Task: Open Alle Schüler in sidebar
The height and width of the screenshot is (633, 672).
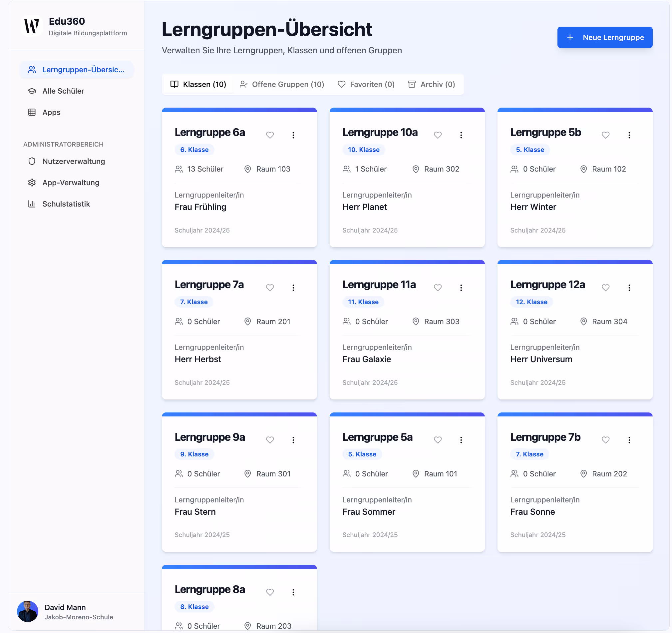Action: point(63,91)
